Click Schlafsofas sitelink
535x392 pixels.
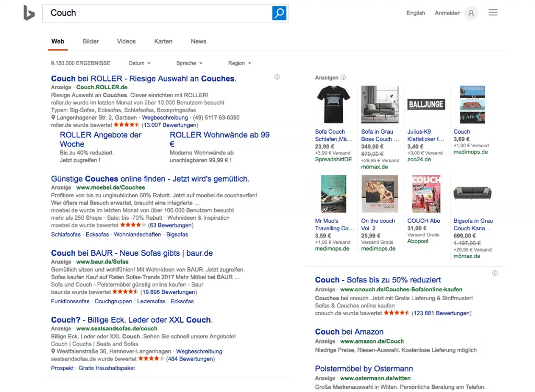click(66, 234)
